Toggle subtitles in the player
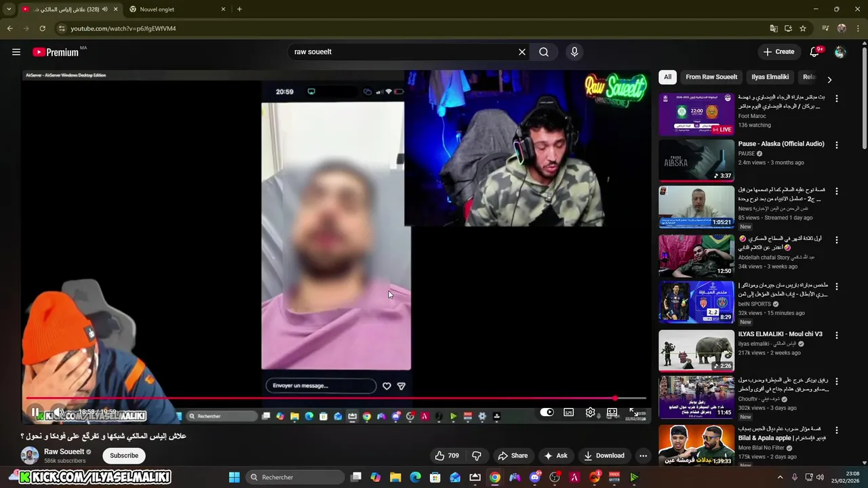868x488 pixels. (x=569, y=412)
